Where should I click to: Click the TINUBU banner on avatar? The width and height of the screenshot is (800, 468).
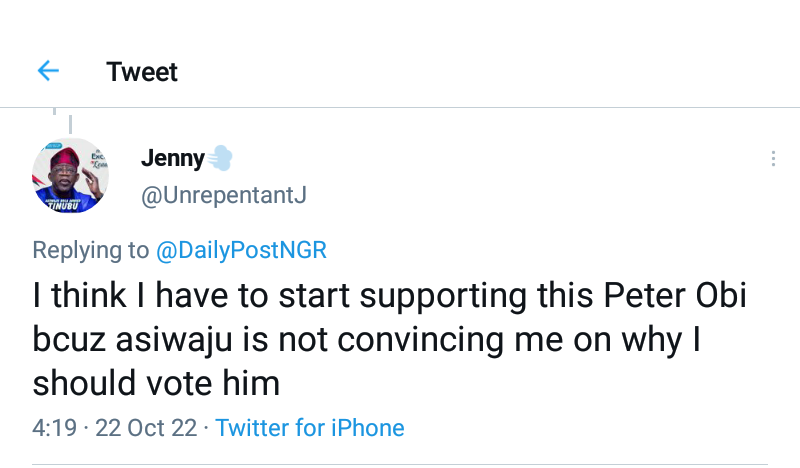click(x=70, y=205)
